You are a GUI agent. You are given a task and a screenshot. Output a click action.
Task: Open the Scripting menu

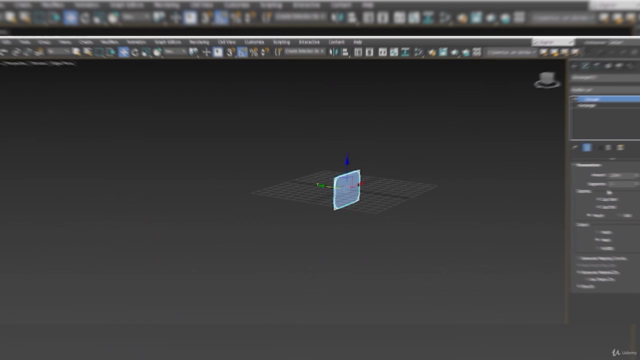(281, 42)
